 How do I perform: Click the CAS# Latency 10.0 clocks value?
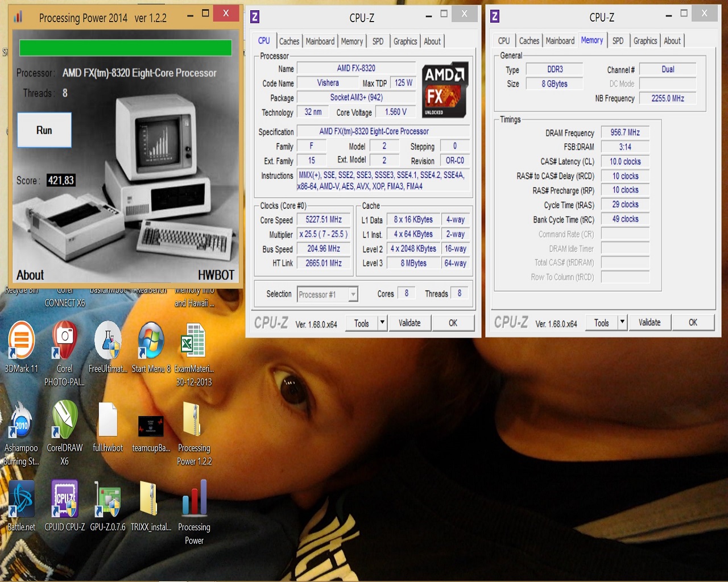click(x=625, y=161)
